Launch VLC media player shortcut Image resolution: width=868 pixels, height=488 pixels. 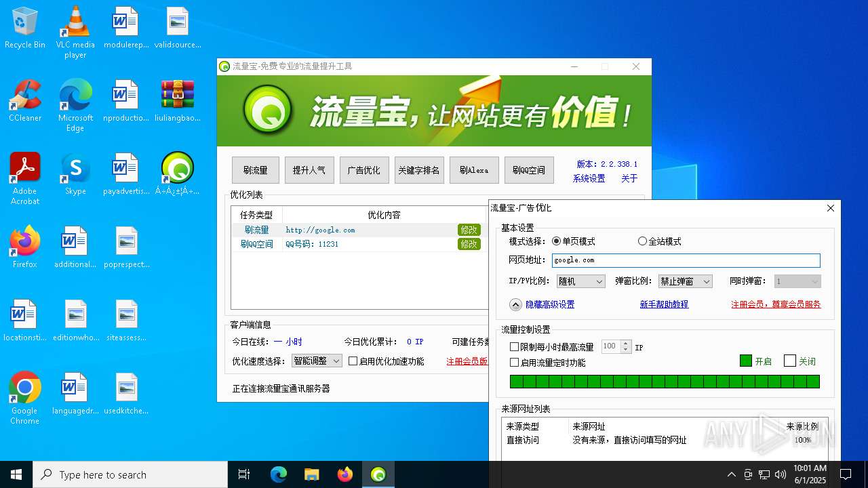[x=75, y=33]
